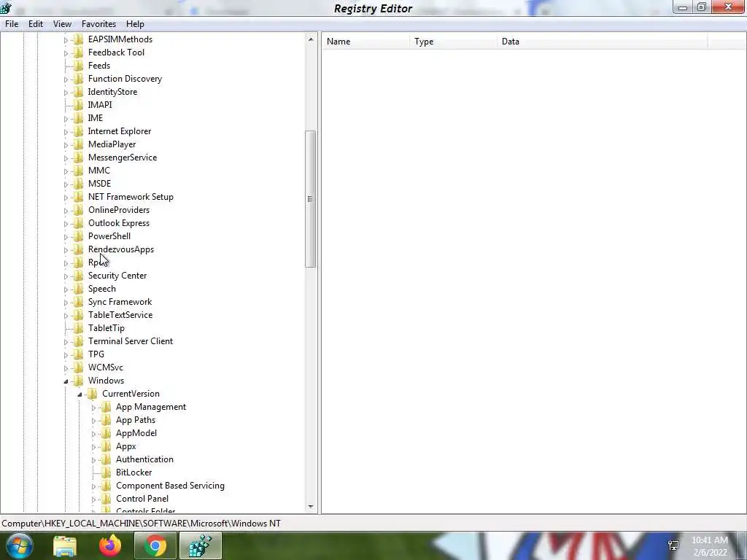Expand the WCMSvc key
This screenshot has height=560, width=747.
[x=66, y=367]
